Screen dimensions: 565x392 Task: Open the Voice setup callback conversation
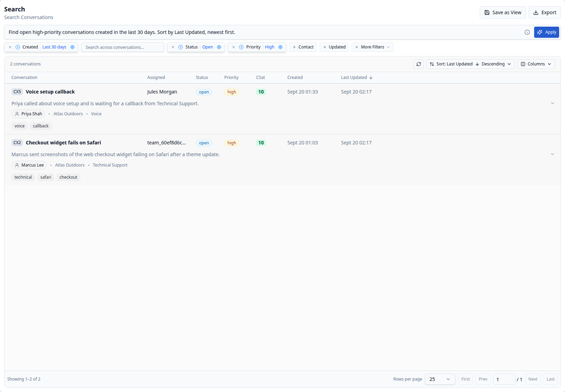coord(50,92)
